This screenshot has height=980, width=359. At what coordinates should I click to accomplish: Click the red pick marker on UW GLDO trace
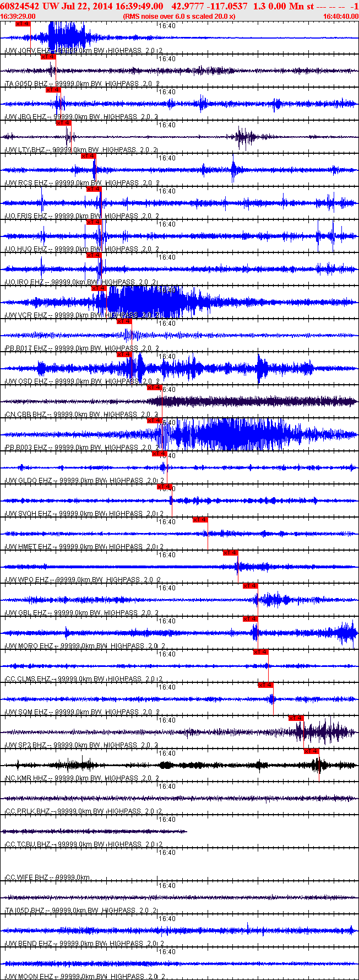159,454
